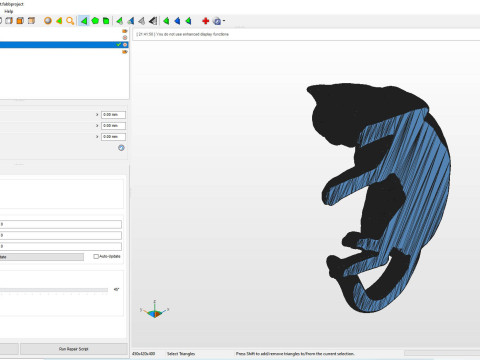Click the red round icon on the highlighted row
Screen dimensions: 480x360
point(125,44)
